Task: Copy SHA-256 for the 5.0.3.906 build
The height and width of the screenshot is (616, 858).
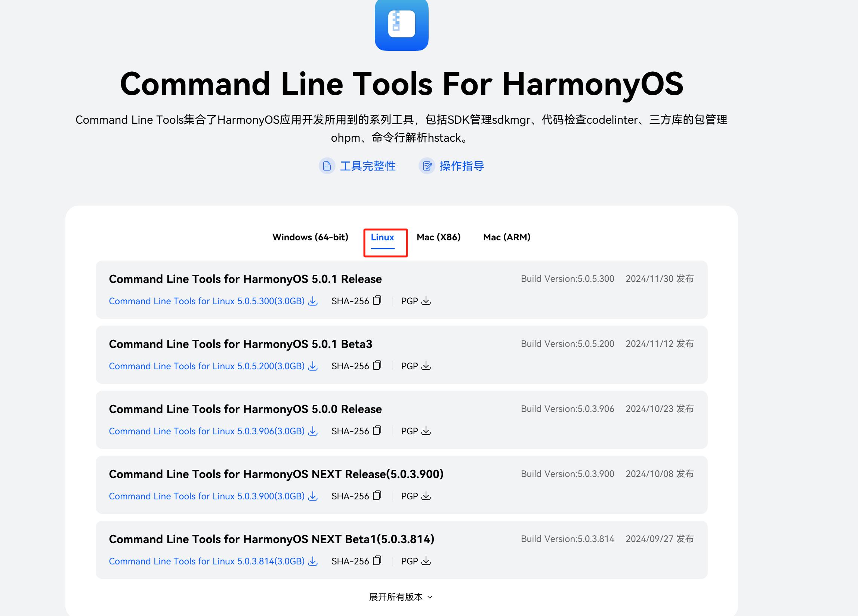Action: click(x=377, y=431)
